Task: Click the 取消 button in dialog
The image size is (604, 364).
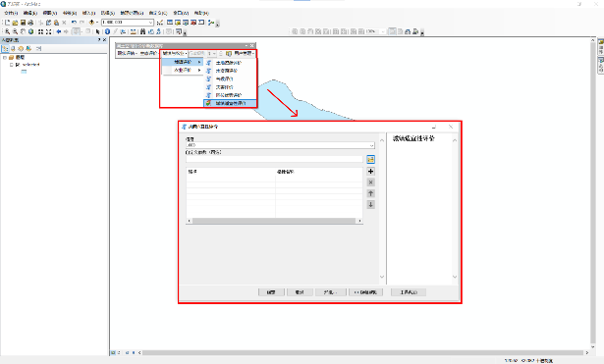Action: click(300, 292)
